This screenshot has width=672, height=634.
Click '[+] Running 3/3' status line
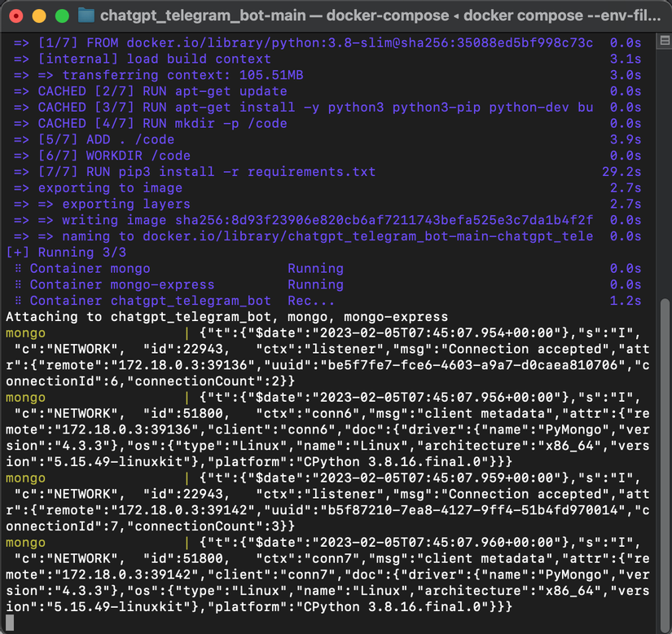point(66,252)
